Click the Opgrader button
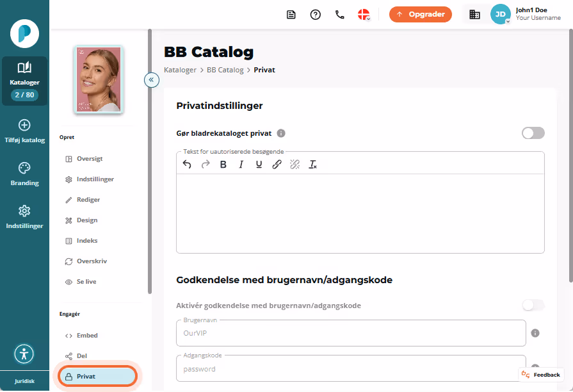Viewport: 573px width, 392px height. (x=420, y=15)
